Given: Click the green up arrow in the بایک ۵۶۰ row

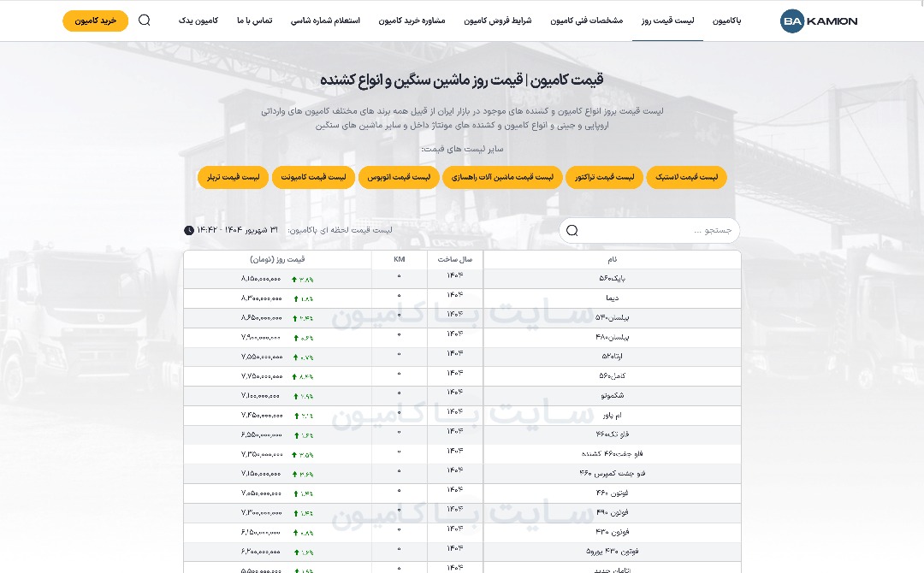Looking at the screenshot, I should (x=294, y=279).
